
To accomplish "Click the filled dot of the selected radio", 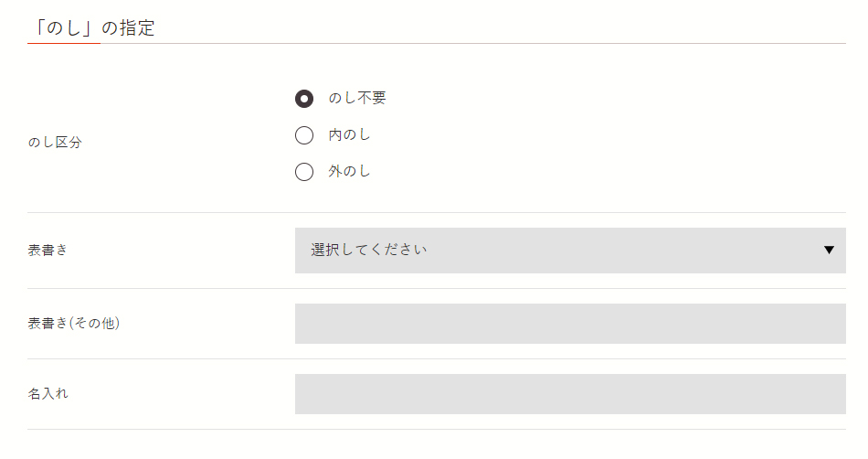I will pos(304,99).
